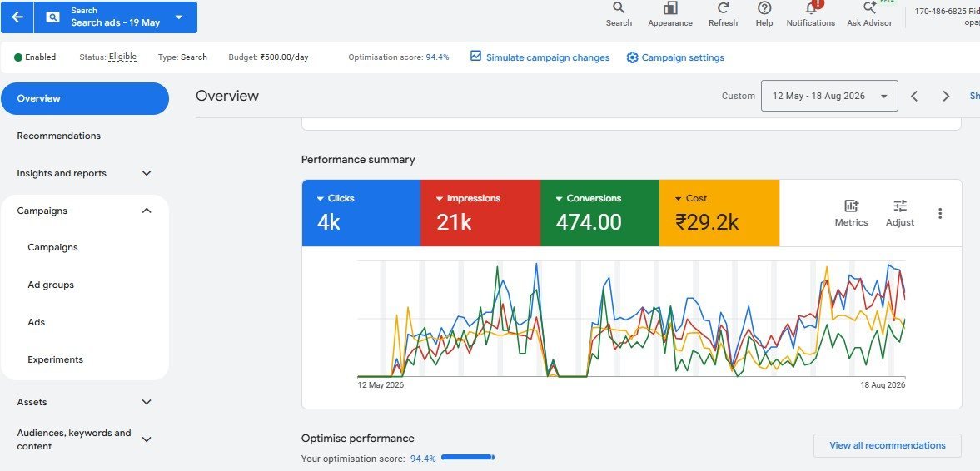Viewport: 980px width, 471px height.
Task: Open the Campaigns sub-item under Campaigns
Action: (53, 247)
